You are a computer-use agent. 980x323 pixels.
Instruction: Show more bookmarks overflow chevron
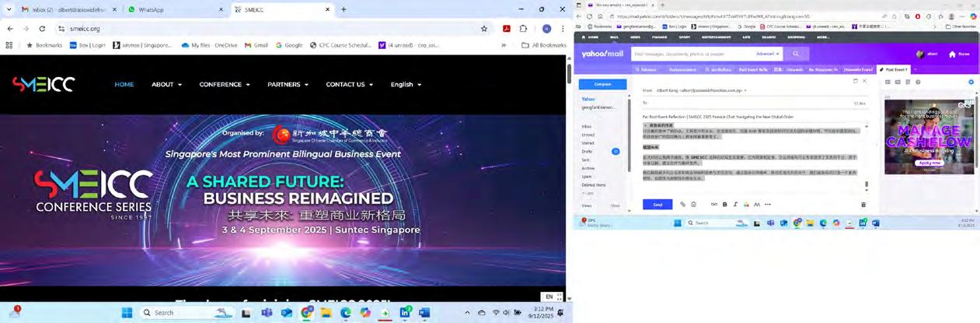(504, 45)
